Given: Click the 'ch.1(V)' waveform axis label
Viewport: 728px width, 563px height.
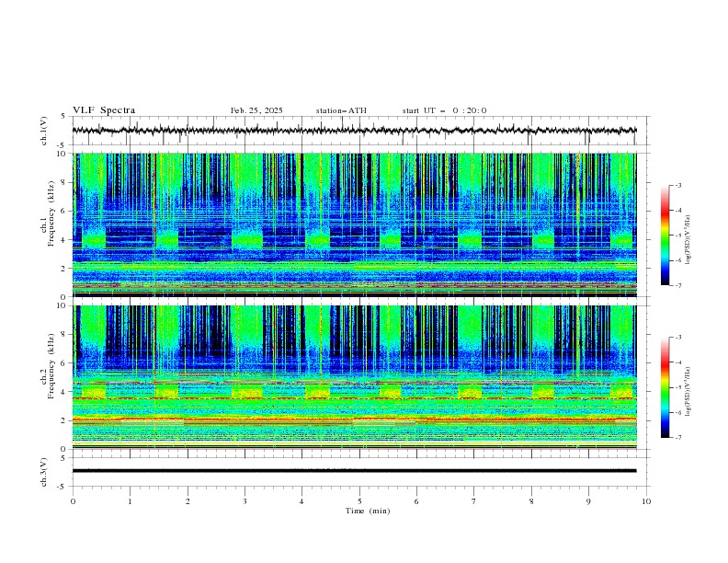Looking at the screenshot, I should point(43,131).
